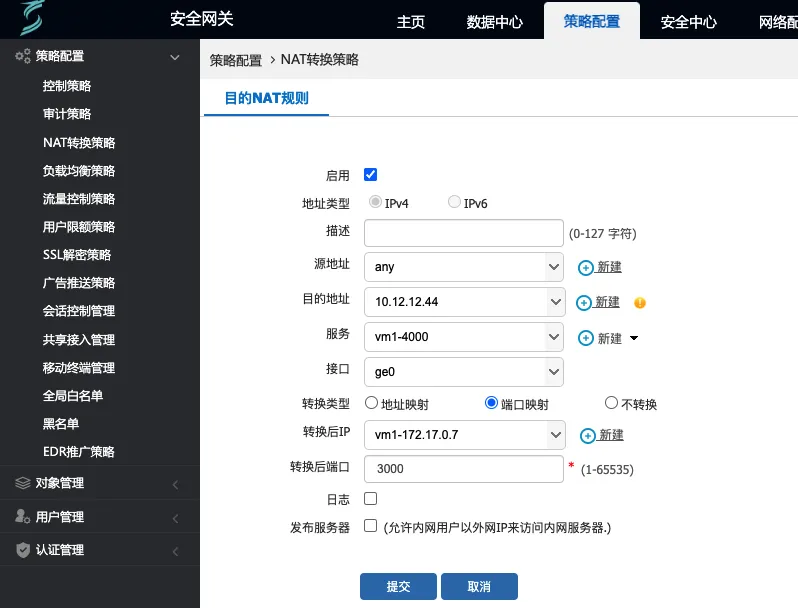
Task: Open 黑名单 in the sidebar
Action: (61, 423)
